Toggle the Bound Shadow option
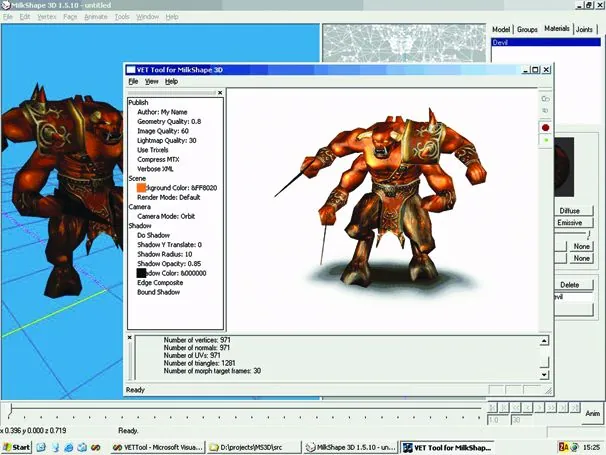 (x=158, y=292)
